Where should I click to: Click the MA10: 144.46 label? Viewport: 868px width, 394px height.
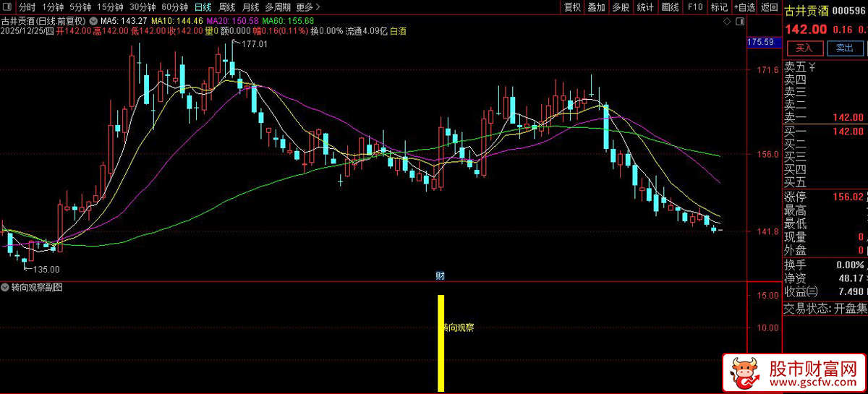(x=177, y=21)
